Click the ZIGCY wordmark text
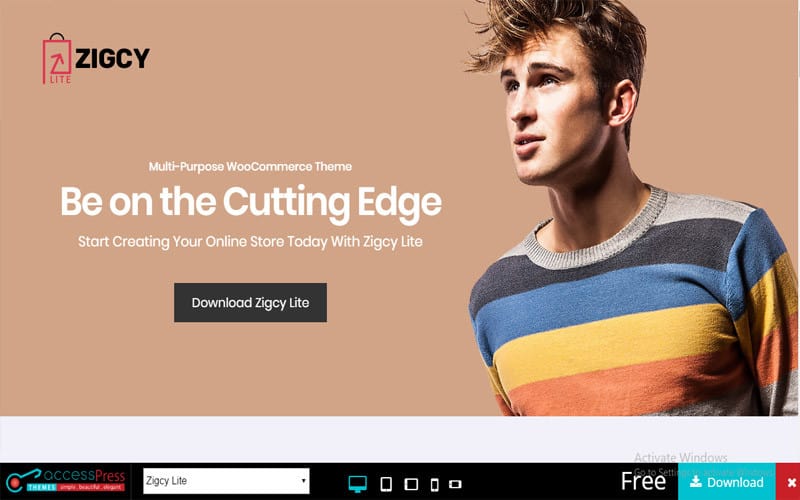Image resolution: width=800 pixels, height=500 pixels. tap(113, 58)
